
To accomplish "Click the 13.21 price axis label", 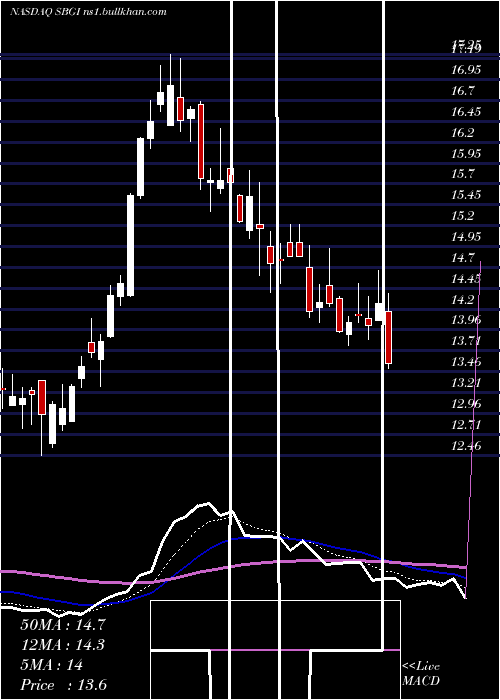I will coord(466,383).
